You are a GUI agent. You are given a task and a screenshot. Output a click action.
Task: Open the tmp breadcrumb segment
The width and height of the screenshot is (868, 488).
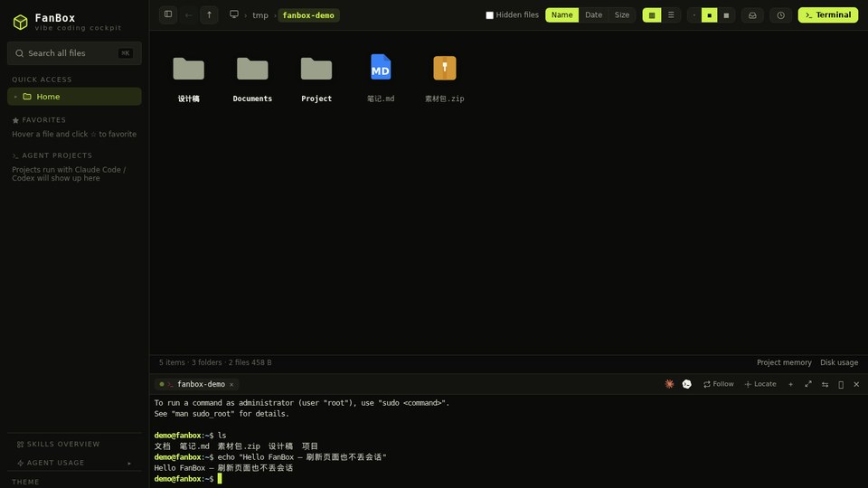click(260, 15)
